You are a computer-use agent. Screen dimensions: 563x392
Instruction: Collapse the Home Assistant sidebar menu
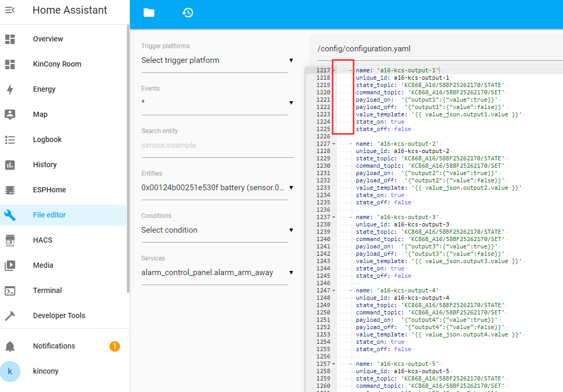click(x=10, y=10)
